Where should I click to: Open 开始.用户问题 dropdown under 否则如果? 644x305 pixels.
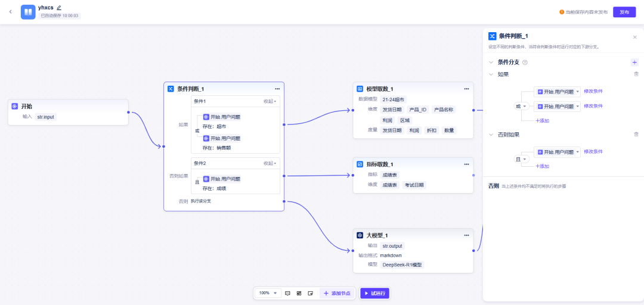[557, 152]
